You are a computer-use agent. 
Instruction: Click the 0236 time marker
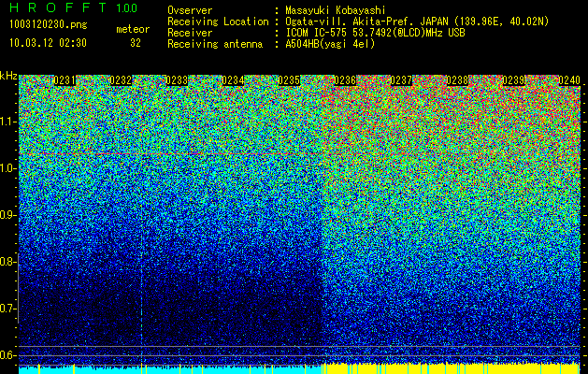(345, 80)
